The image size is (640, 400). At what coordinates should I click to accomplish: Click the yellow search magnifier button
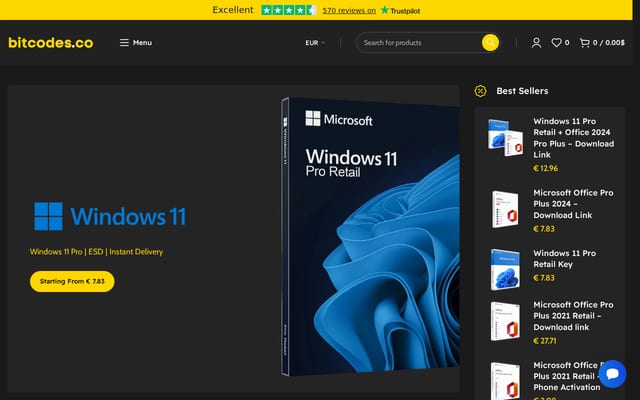pyautogui.click(x=490, y=42)
